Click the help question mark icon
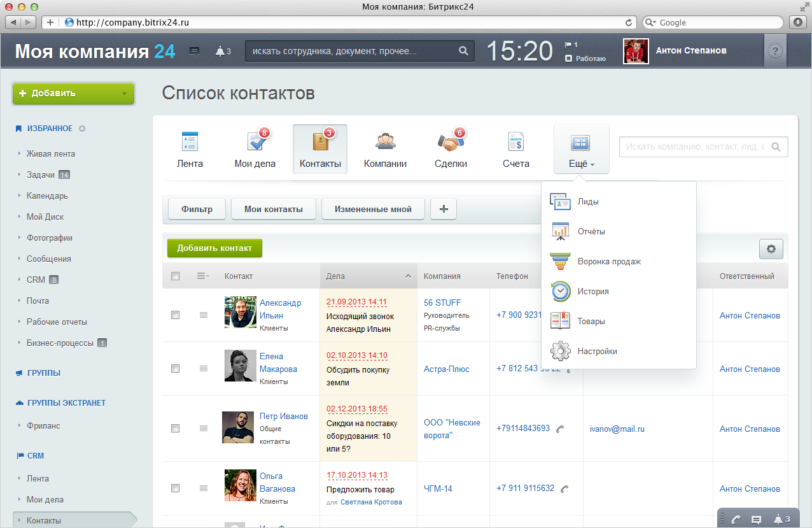812x528 pixels. [x=775, y=51]
